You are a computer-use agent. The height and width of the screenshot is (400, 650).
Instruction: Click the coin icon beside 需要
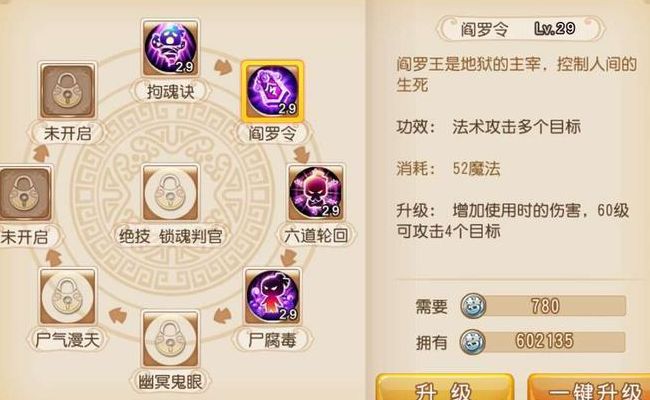pyautogui.click(x=473, y=306)
